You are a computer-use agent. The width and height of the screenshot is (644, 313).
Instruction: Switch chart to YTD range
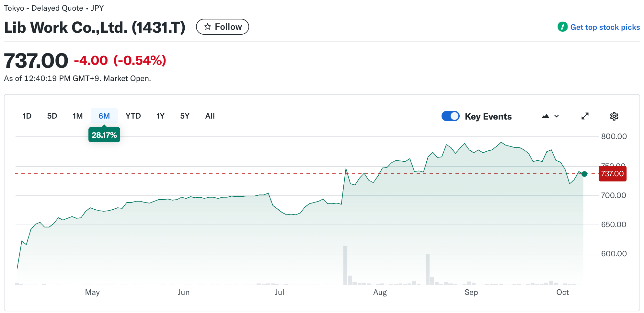133,116
